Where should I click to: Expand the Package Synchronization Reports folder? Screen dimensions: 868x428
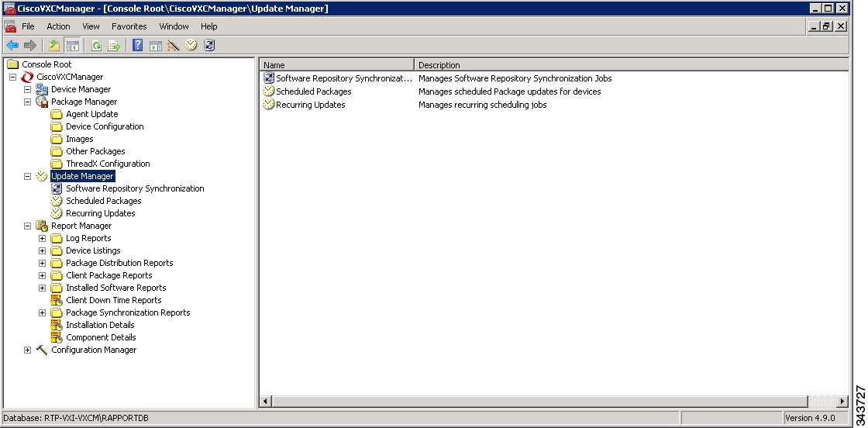pos(42,312)
